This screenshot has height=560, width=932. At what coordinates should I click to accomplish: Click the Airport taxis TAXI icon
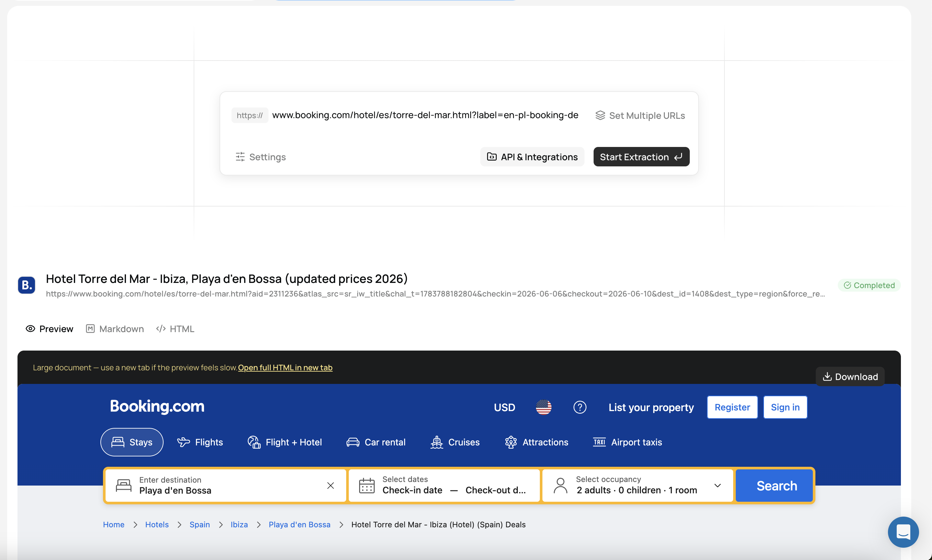click(599, 442)
